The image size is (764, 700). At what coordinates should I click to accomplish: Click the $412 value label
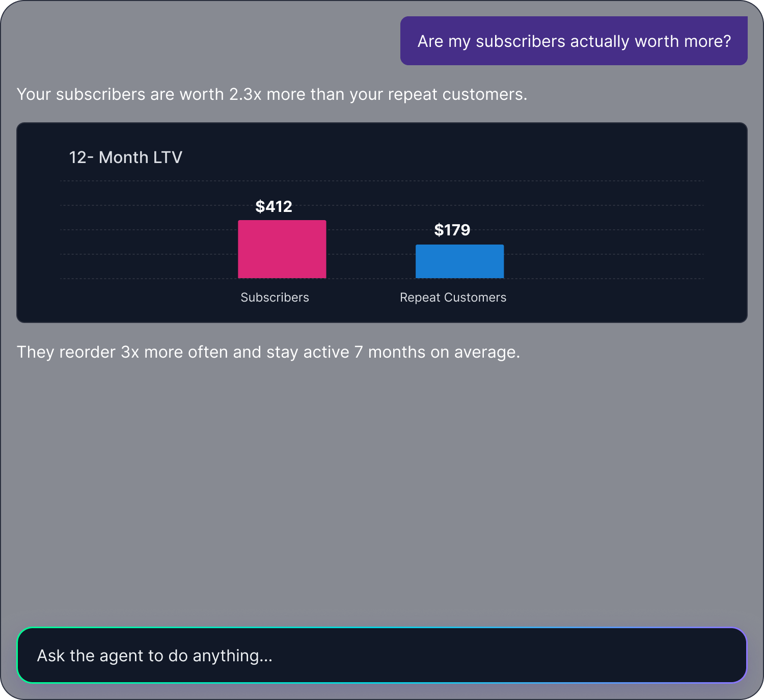pyautogui.click(x=274, y=206)
